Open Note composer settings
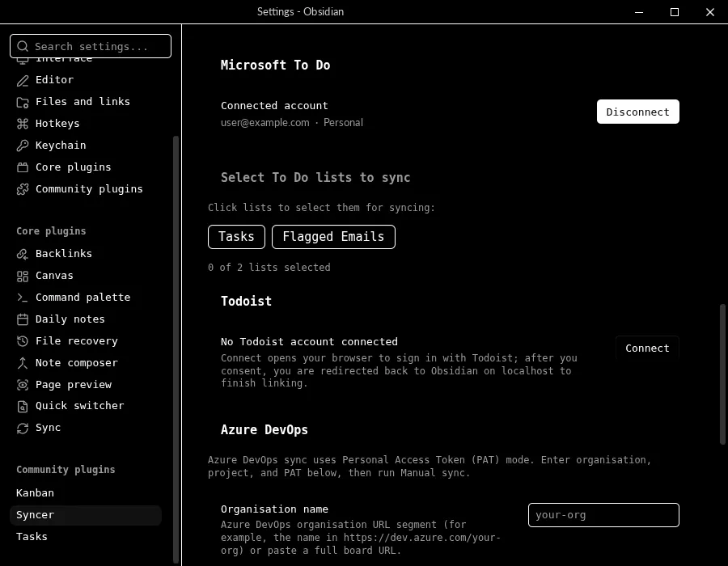Screen dimensions: 728x566 (86, 362)
